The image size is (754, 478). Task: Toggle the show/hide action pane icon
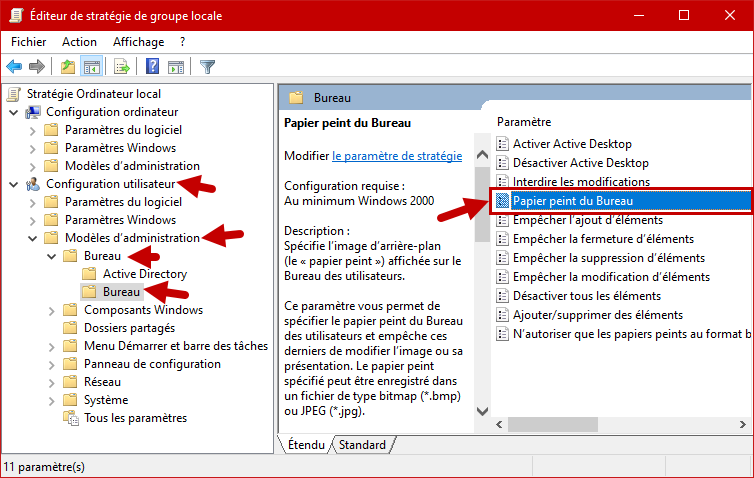pyautogui.click(x=176, y=66)
